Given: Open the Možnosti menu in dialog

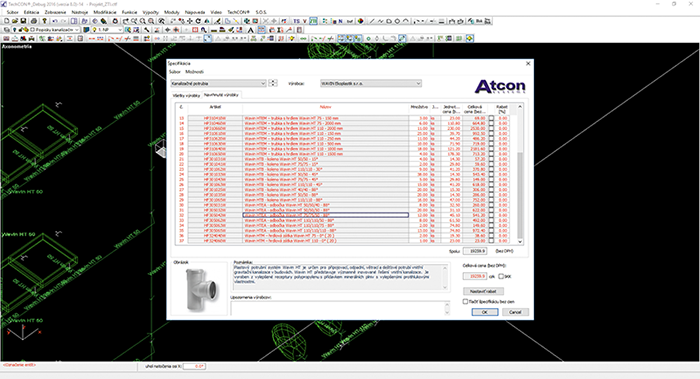Looking at the screenshot, I should 194,71.
